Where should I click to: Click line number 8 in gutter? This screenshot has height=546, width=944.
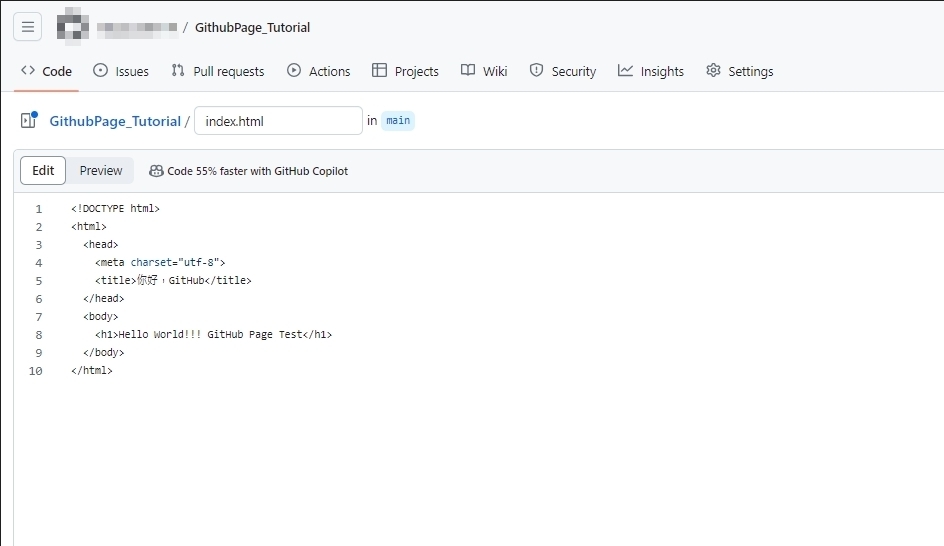coord(39,335)
